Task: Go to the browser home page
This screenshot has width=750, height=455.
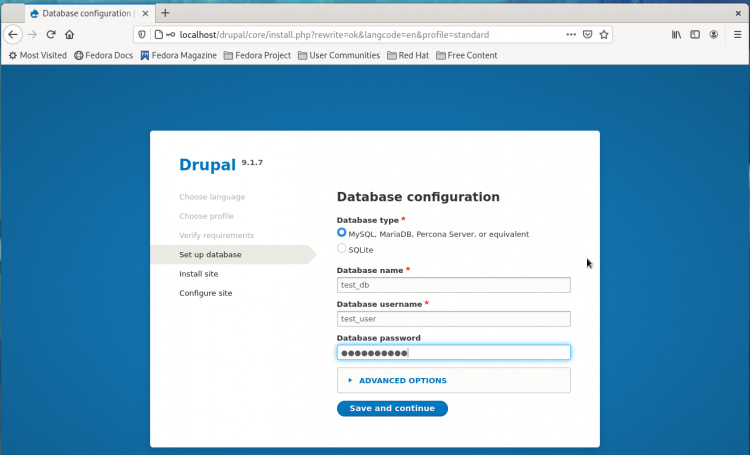Action: point(69,34)
